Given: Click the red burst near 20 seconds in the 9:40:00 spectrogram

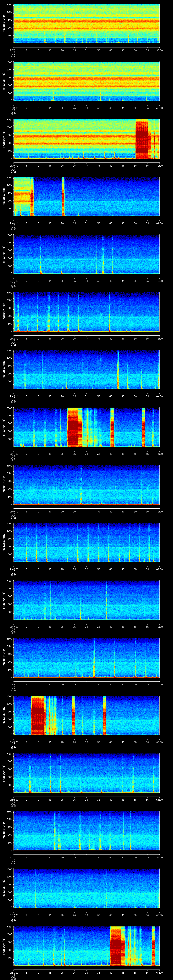Looking at the screenshot, I should (x=63, y=197).
